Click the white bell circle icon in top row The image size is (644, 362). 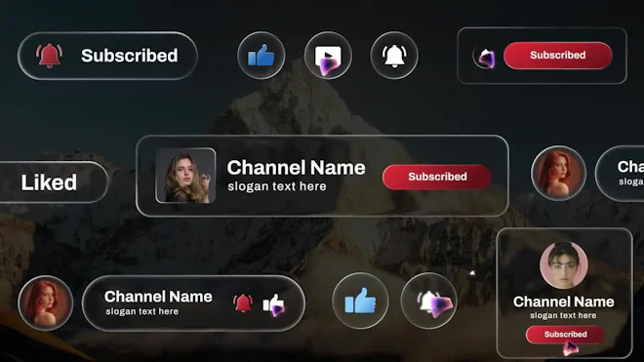tap(394, 56)
